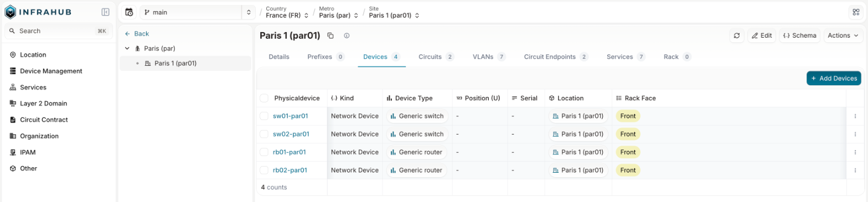Open row menu for sw02-par01

tap(855, 134)
